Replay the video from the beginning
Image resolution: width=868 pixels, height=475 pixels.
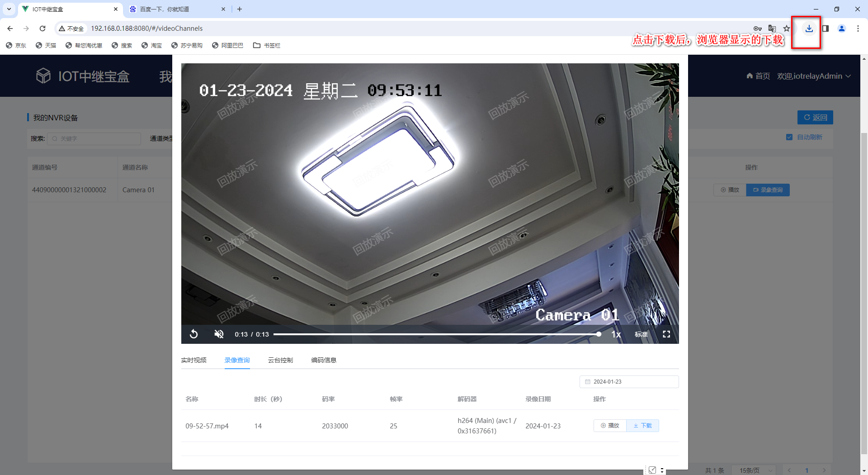coord(193,334)
